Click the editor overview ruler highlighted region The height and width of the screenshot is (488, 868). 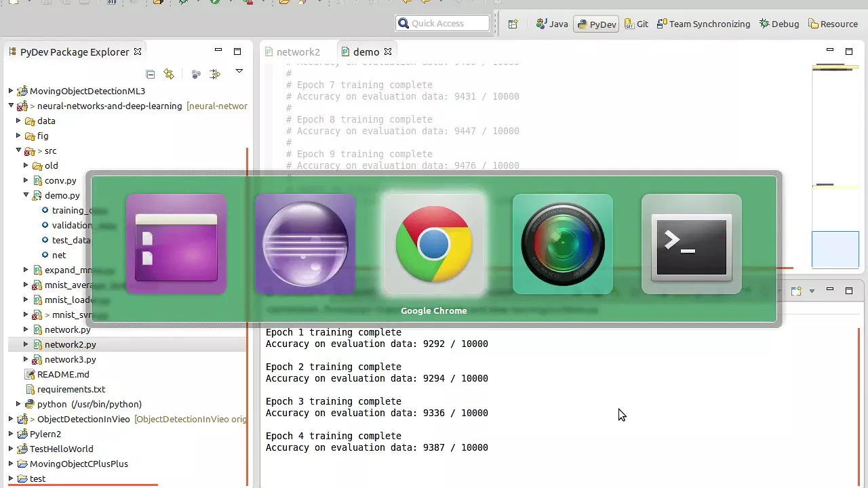(x=835, y=249)
